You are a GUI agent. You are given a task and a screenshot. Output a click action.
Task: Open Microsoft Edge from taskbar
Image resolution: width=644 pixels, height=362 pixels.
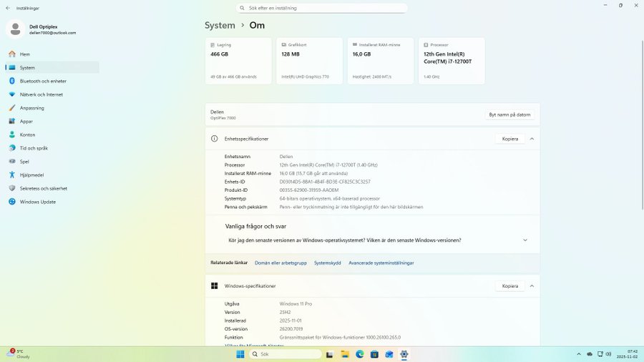[x=360, y=354]
